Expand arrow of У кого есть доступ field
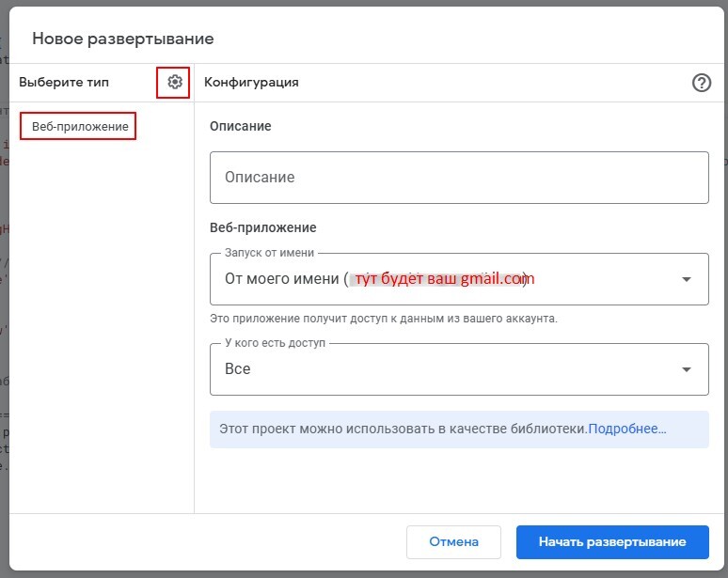Viewport: 728px width, 578px height. click(687, 369)
